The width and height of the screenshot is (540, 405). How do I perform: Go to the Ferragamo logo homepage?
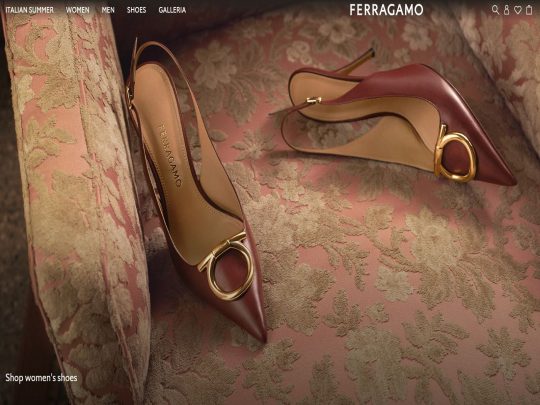pyautogui.click(x=386, y=10)
